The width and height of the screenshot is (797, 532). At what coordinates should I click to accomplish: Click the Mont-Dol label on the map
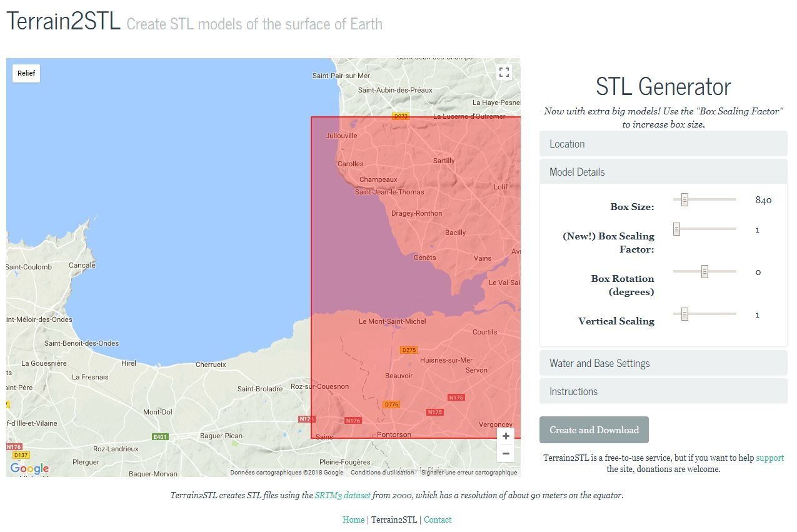tap(158, 412)
